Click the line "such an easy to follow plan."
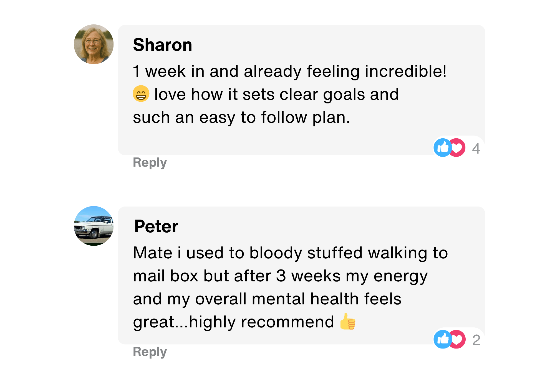 [x=241, y=117]
